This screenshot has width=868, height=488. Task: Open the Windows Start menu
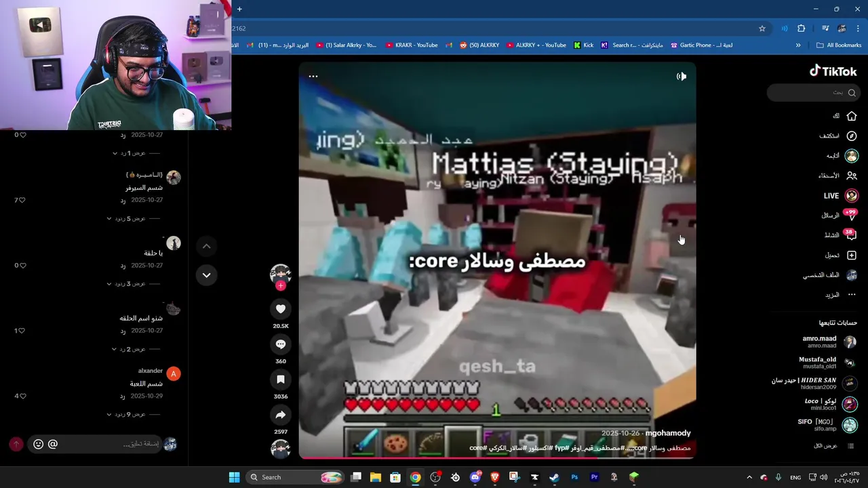point(234,477)
